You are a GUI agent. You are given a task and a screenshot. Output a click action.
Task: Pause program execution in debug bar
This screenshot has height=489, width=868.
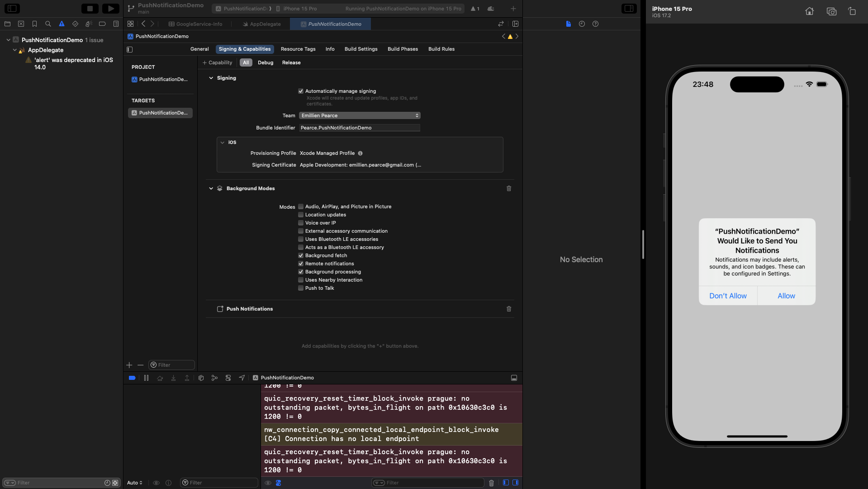[146, 378]
